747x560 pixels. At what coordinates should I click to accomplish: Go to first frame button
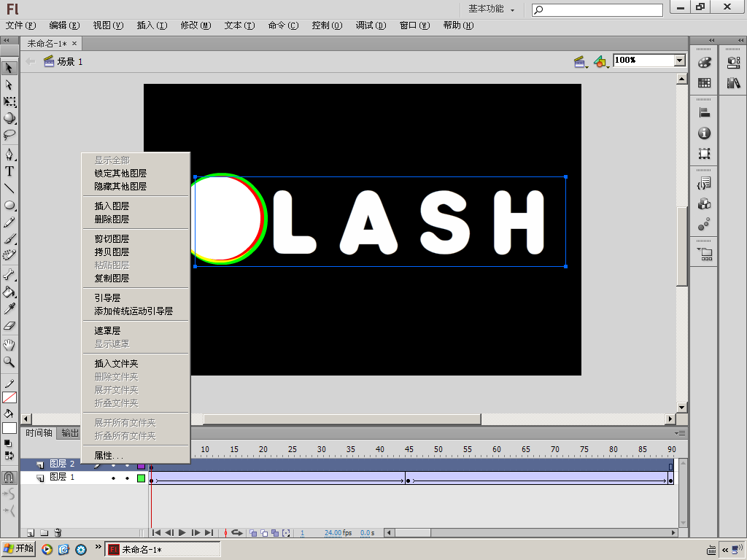(x=155, y=533)
